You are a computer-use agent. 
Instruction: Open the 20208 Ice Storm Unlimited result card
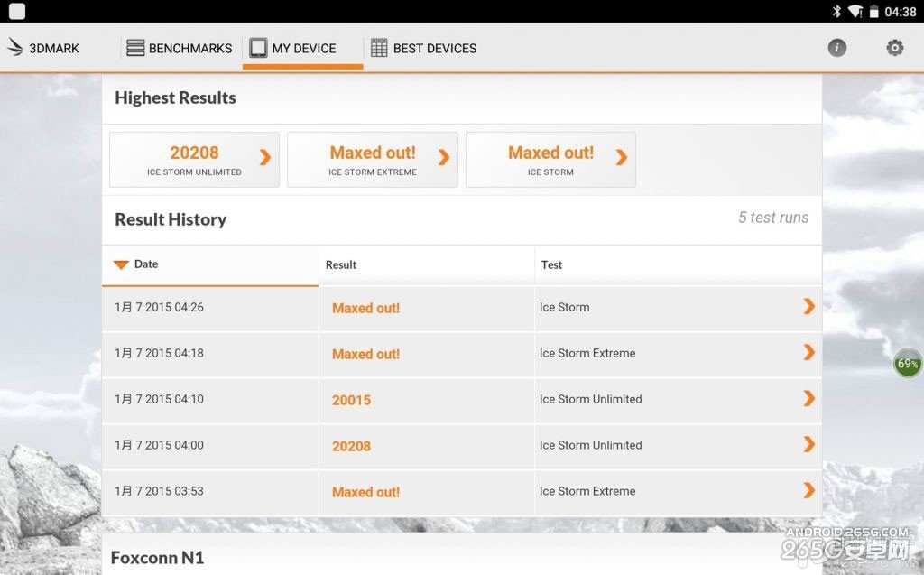coord(194,159)
